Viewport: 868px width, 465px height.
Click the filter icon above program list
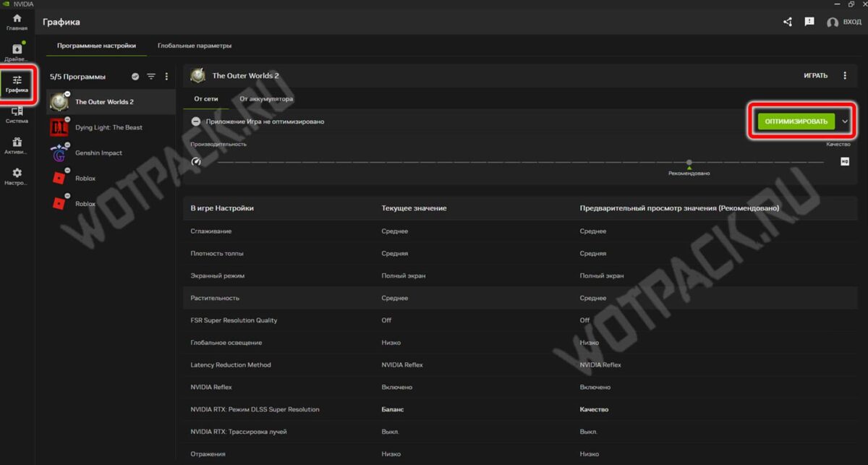(151, 77)
